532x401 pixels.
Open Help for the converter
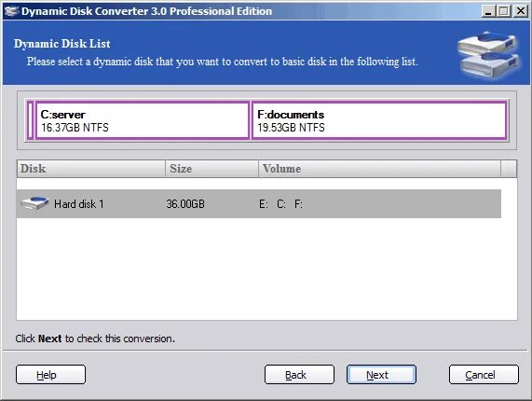pyautogui.click(x=50, y=375)
